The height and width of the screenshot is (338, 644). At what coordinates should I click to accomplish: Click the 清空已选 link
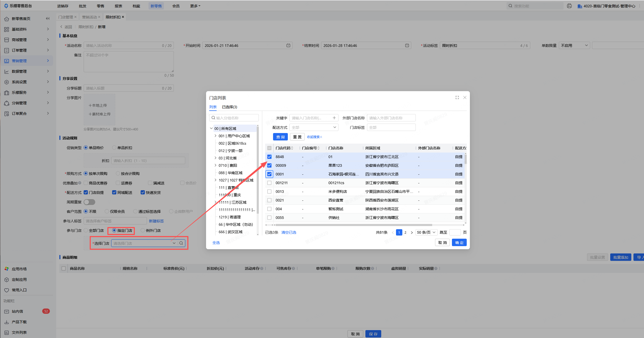(x=289, y=232)
